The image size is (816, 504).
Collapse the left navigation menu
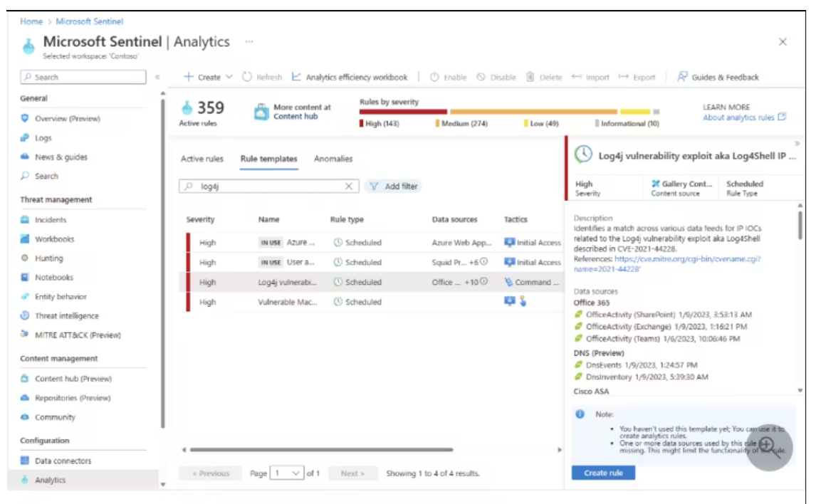(x=157, y=77)
